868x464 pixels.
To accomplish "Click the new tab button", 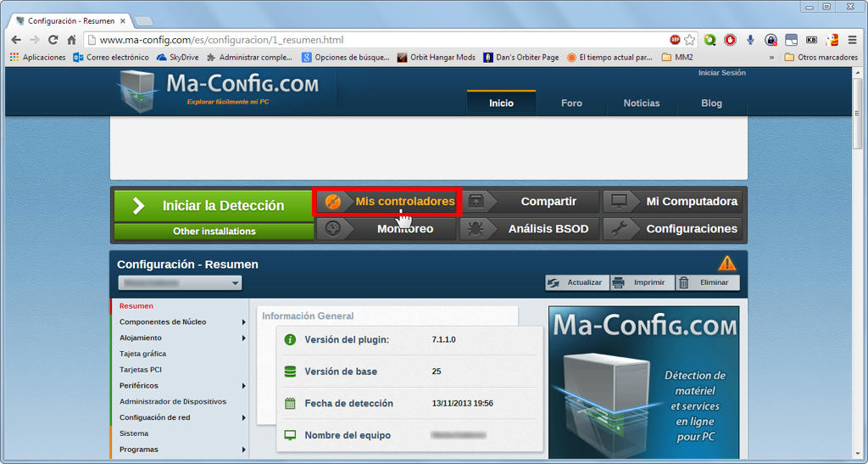I will pyautogui.click(x=144, y=21).
